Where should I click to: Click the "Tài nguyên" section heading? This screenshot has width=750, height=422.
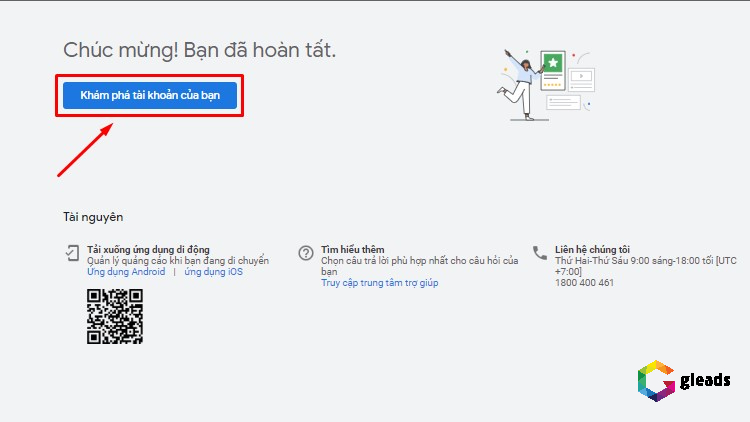click(93, 217)
